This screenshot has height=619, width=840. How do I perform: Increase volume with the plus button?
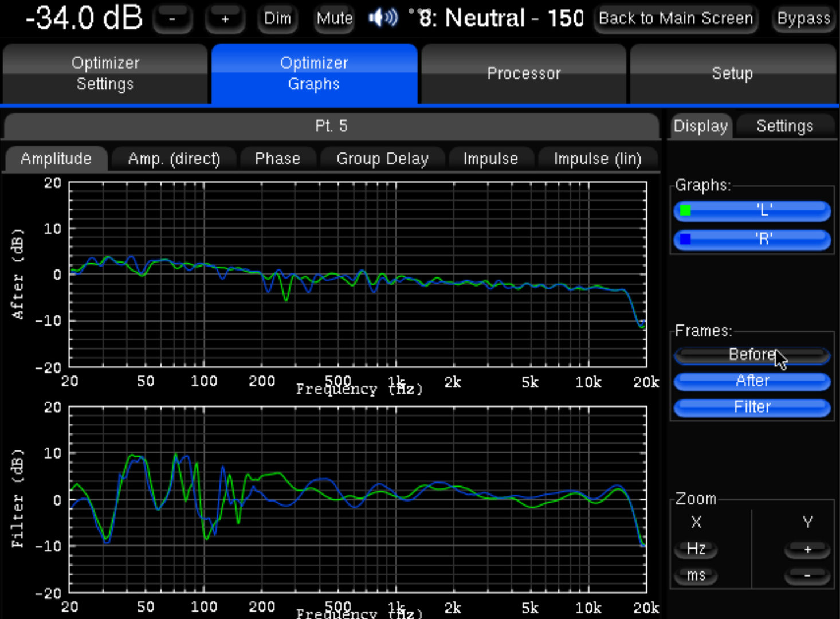[225, 19]
